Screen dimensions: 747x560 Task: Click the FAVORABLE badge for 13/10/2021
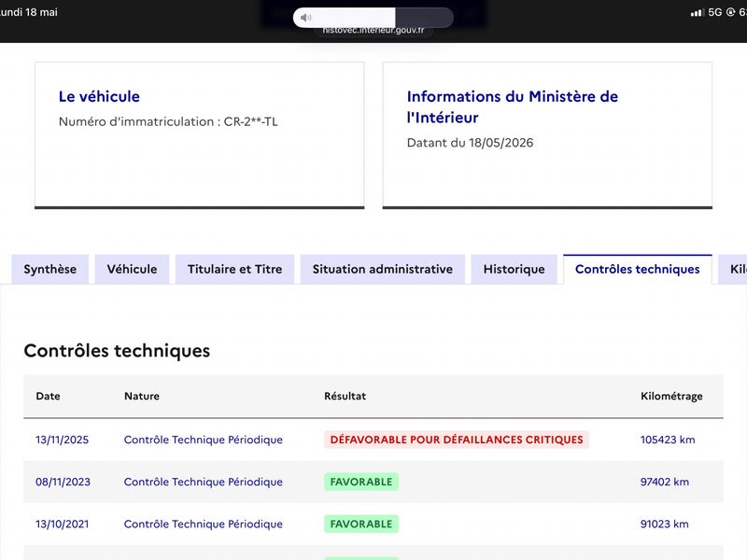(361, 524)
